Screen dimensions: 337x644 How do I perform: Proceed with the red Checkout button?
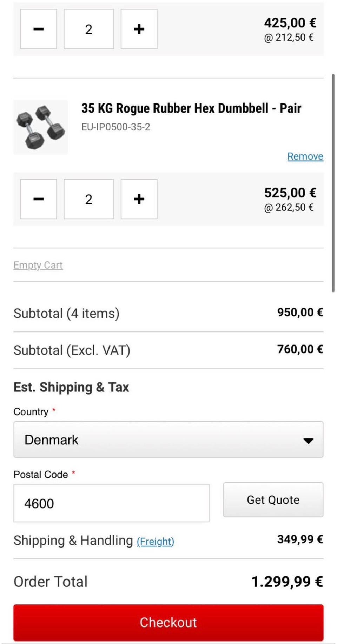168,622
